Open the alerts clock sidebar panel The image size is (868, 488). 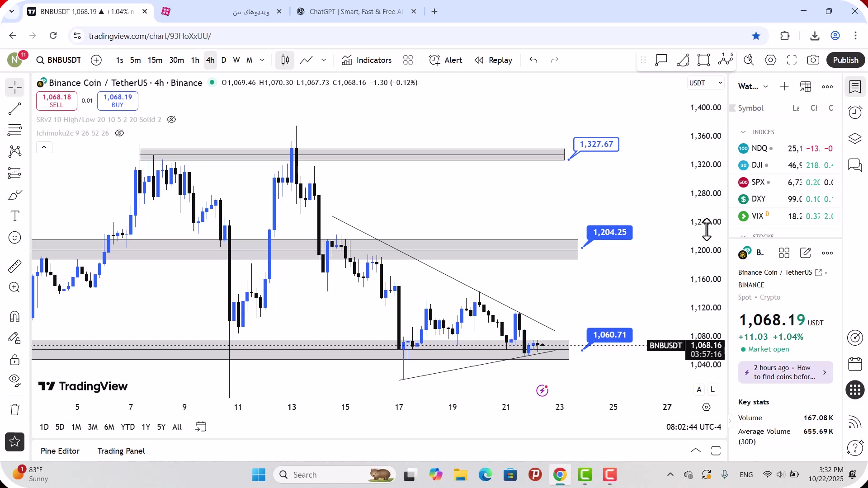tap(855, 113)
